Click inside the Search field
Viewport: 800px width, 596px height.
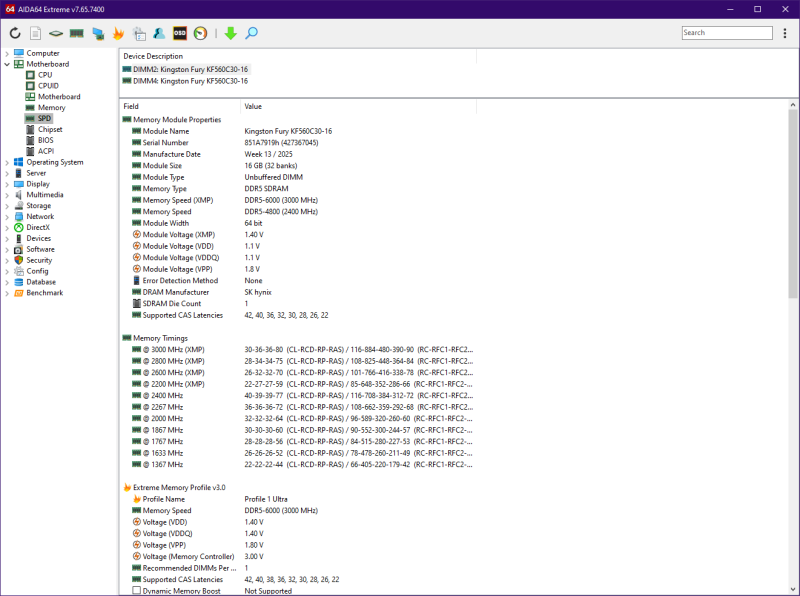pos(727,33)
